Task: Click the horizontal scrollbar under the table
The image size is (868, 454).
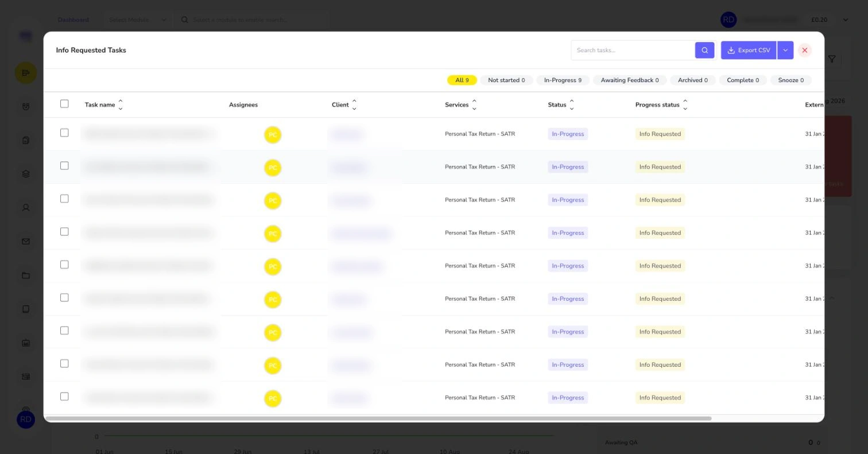Action: [378, 418]
